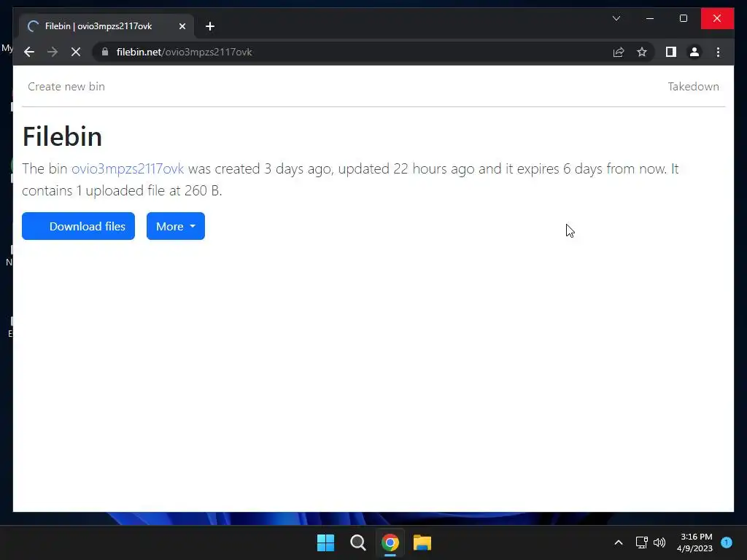Open the notification badge in the tray
This screenshot has width=747, height=560.
tap(727, 542)
